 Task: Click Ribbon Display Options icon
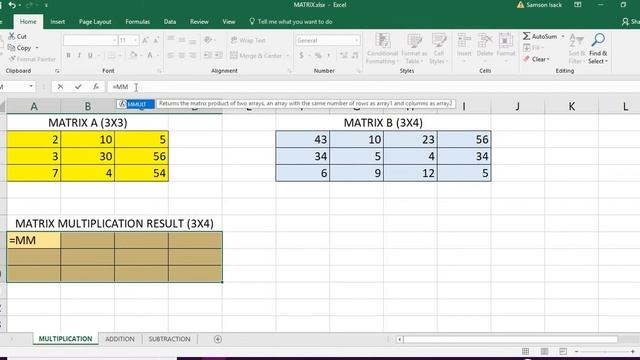pos(578,5)
